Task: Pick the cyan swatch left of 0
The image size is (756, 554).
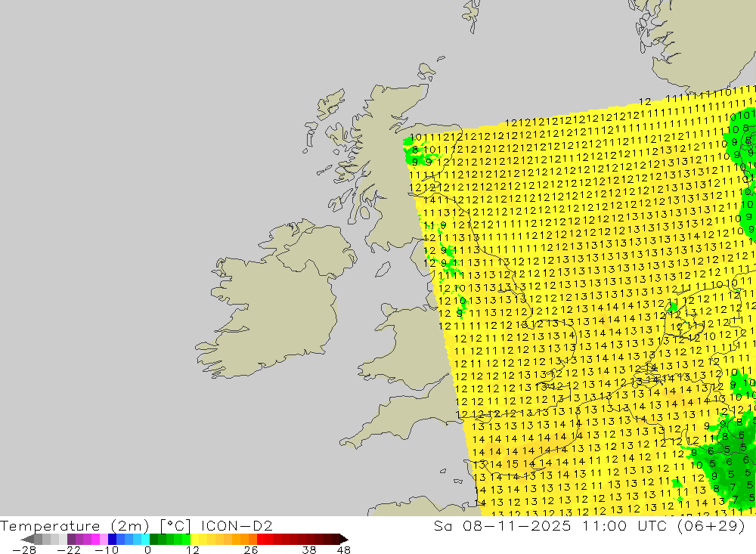Action: tap(145, 539)
